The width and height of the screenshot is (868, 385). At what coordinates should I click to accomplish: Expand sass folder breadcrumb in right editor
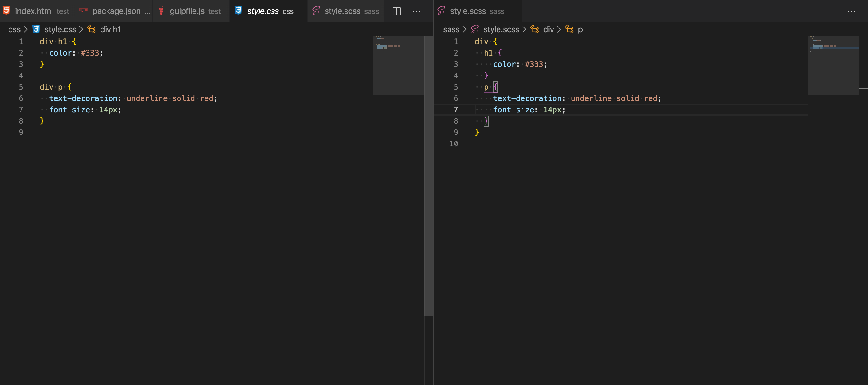(x=451, y=29)
